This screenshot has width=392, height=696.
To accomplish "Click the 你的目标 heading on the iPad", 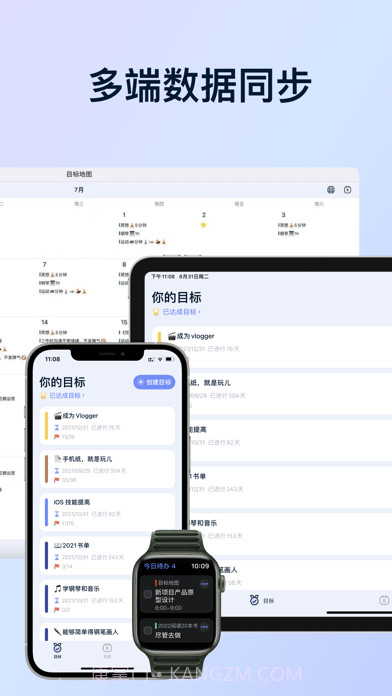I will 177,297.
